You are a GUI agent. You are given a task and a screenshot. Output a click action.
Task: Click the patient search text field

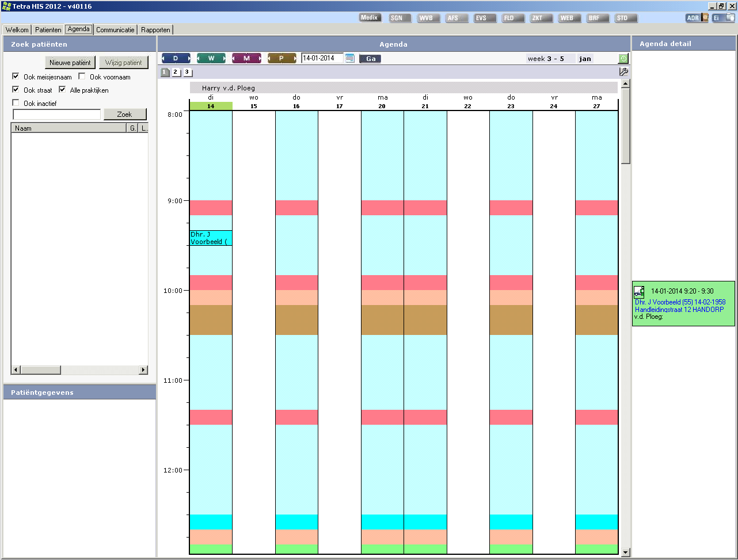[57, 115]
